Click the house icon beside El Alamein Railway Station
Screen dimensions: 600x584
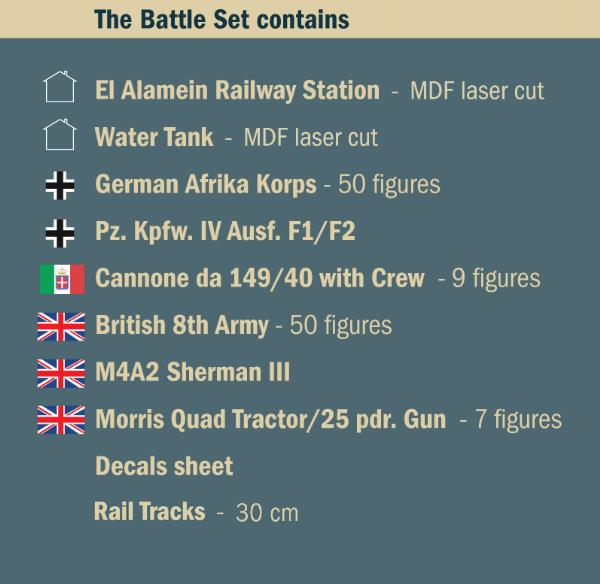(x=61, y=89)
